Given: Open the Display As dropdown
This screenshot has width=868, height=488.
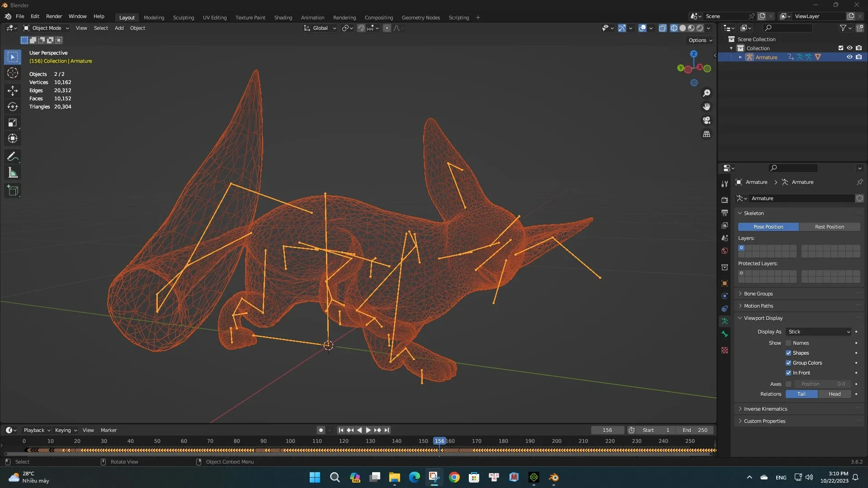Looking at the screenshot, I should click(818, 332).
